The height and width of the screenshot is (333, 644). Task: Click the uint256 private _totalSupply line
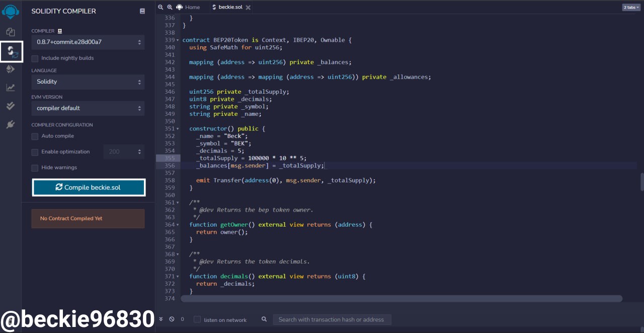239,92
